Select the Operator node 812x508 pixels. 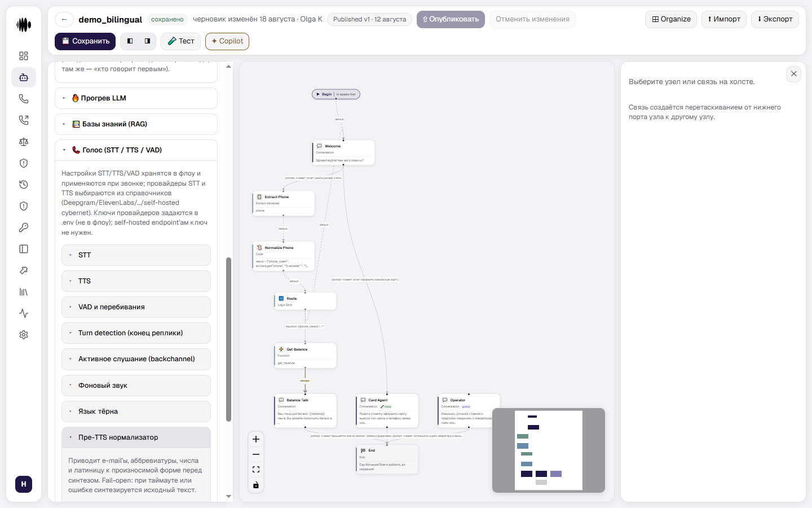[x=469, y=410]
